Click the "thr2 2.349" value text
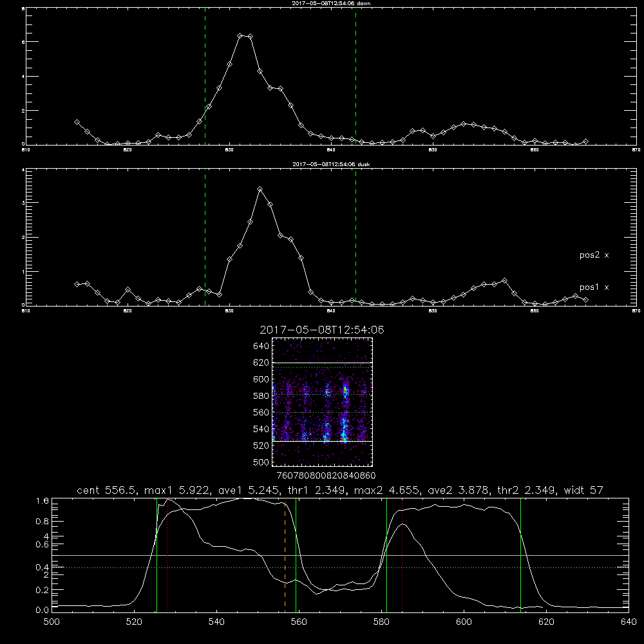Image resolution: width=644 pixels, height=644 pixels. tap(526, 490)
